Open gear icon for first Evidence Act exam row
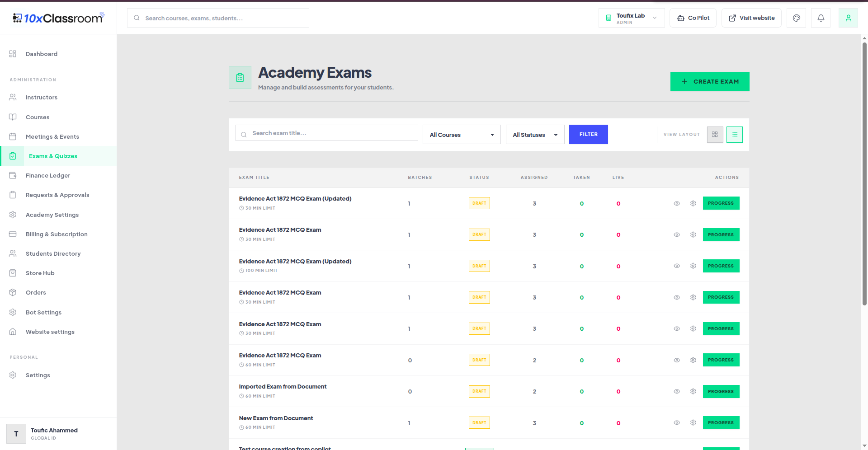868x450 pixels. click(693, 203)
